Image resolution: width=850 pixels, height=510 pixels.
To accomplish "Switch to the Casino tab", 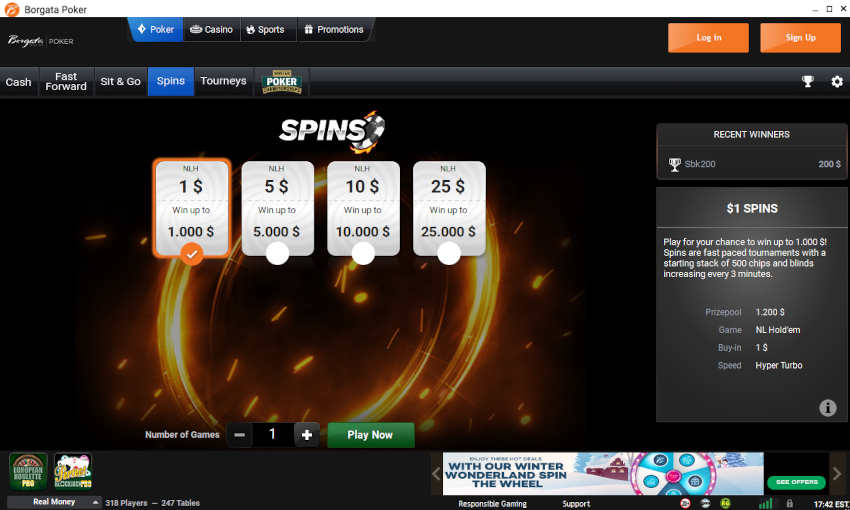I will click(x=211, y=29).
